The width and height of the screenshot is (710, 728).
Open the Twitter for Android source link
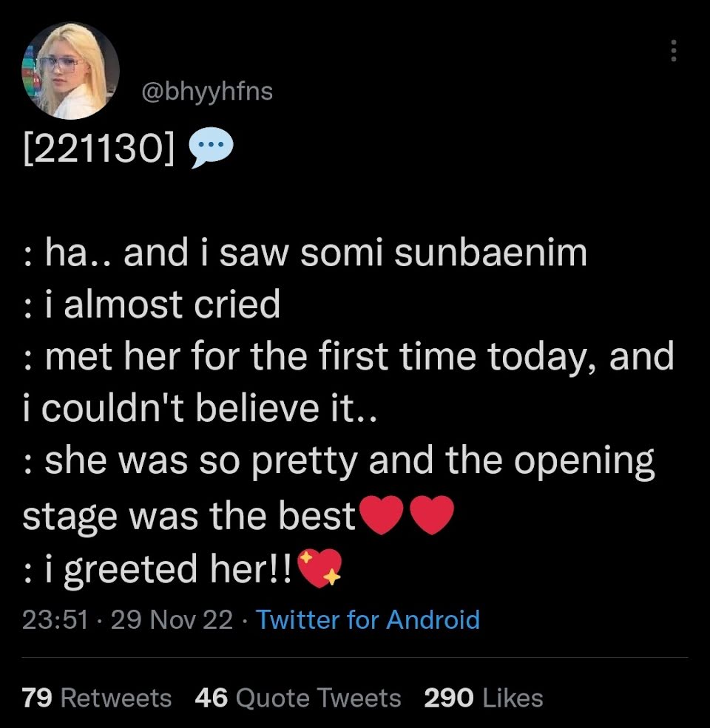click(368, 619)
